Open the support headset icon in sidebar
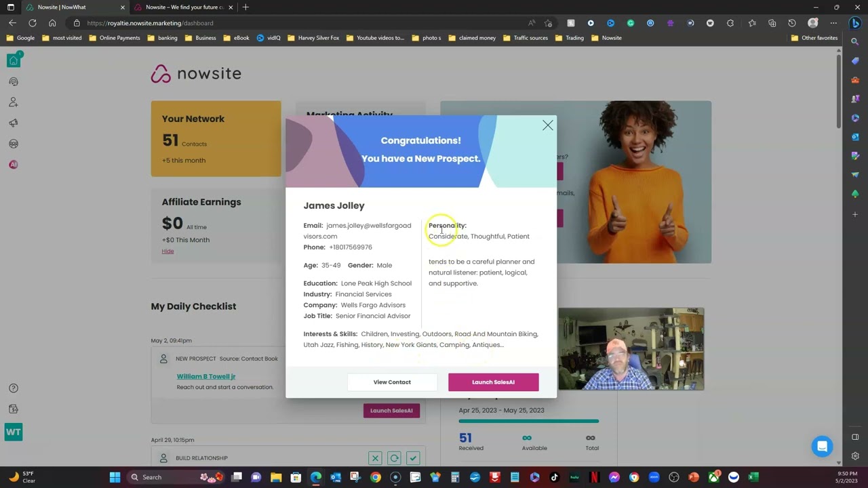Viewport: 868px width, 488px height. point(13,82)
